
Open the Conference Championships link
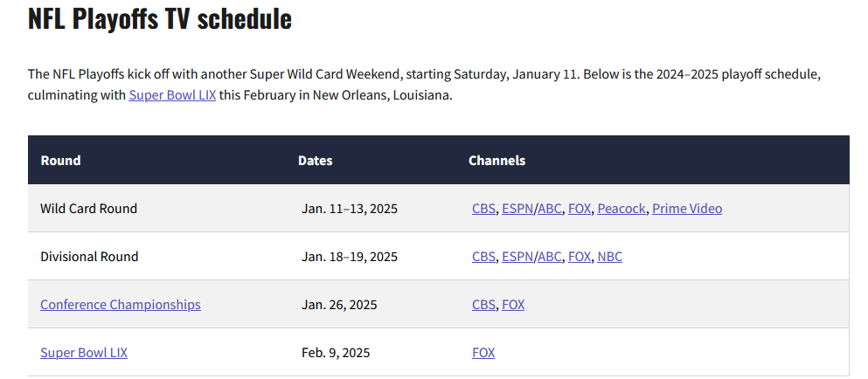(121, 305)
